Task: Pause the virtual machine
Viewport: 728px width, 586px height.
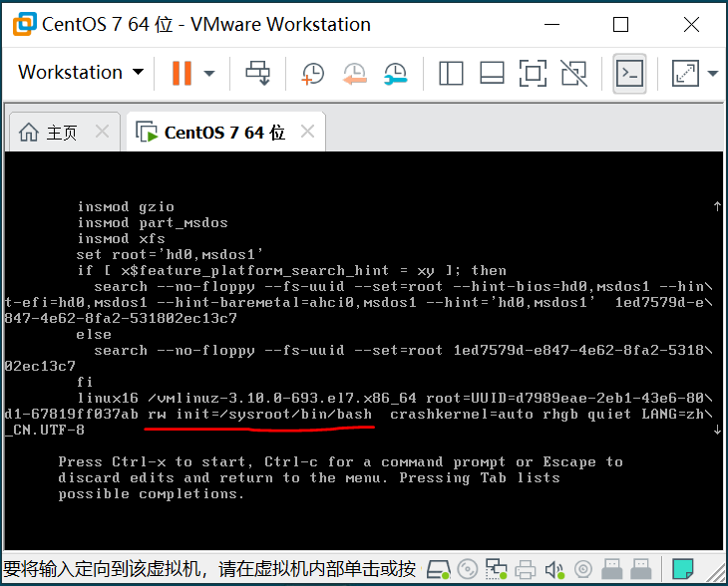Action: click(182, 73)
